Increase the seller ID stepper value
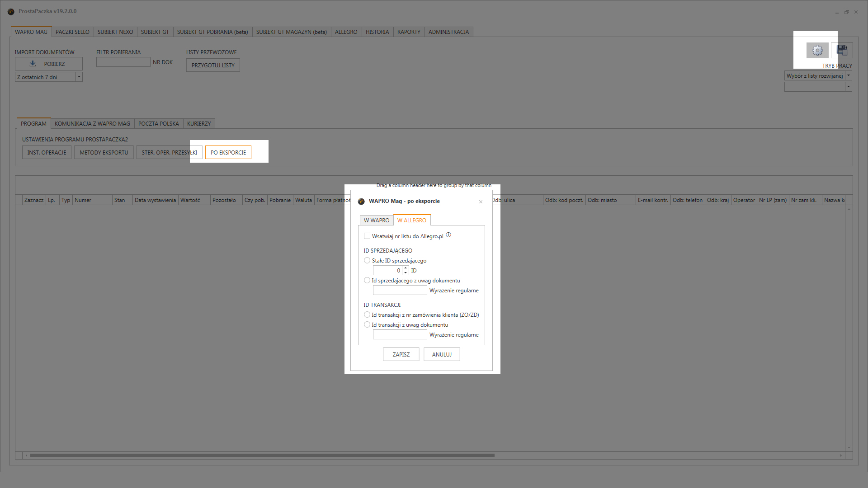The width and height of the screenshot is (868, 488). tap(406, 268)
